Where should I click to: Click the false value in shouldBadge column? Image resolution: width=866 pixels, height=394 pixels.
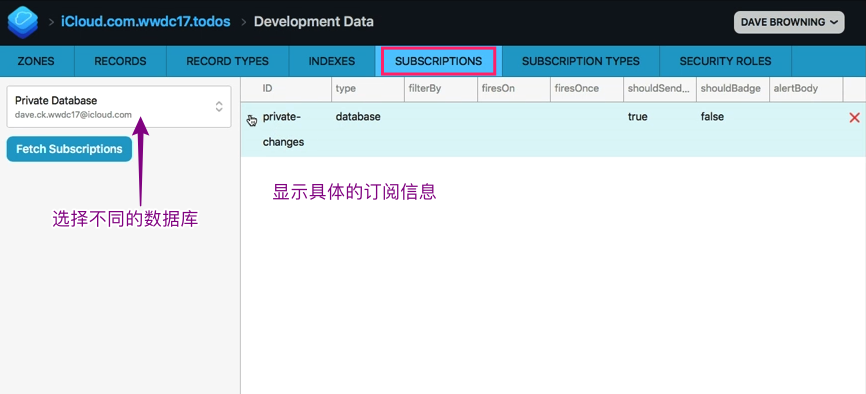click(x=712, y=117)
